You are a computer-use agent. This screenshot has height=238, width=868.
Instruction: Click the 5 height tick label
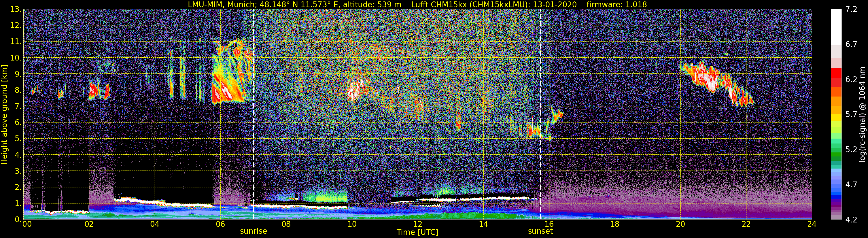point(18,139)
